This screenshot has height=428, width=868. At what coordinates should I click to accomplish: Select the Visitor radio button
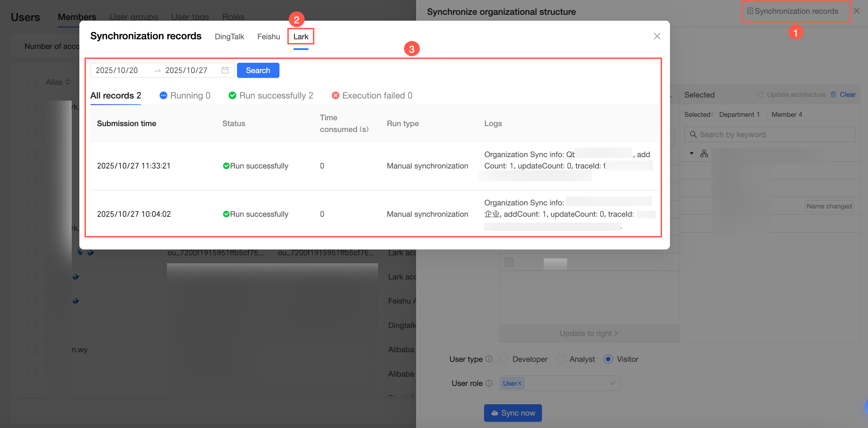[x=608, y=359]
